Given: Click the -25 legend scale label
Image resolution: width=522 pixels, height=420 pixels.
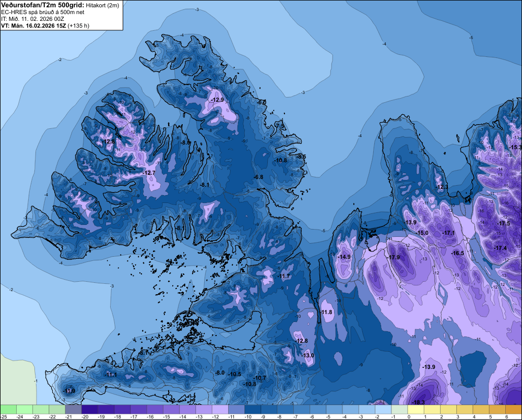Looking at the screenshot, I should click(x=4, y=417).
